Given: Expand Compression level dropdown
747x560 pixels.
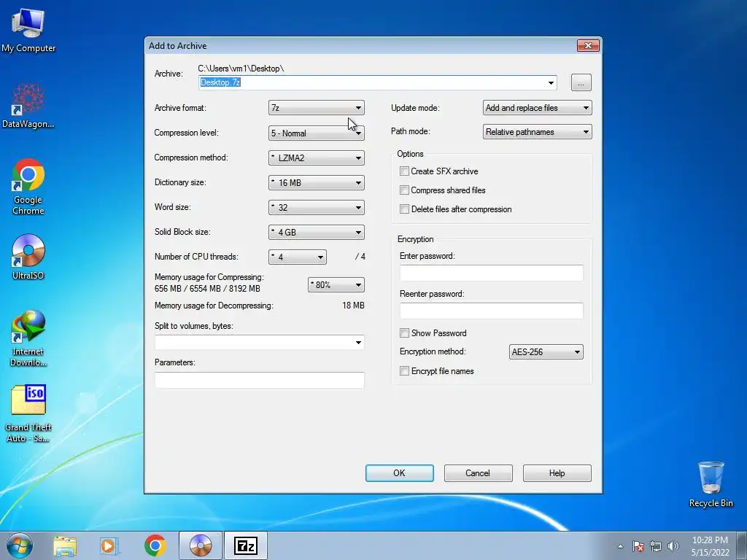Looking at the screenshot, I should pyautogui.click(x=317, y=133).
